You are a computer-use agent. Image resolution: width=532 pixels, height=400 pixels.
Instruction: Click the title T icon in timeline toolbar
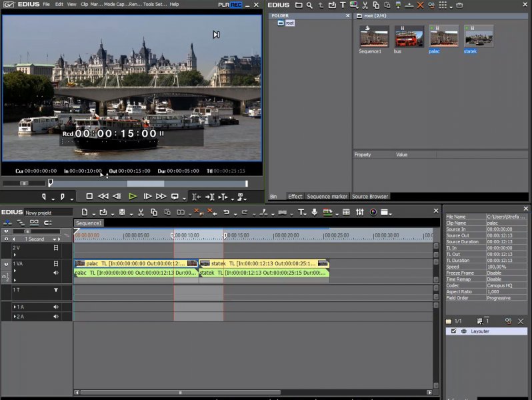(301, 212)
